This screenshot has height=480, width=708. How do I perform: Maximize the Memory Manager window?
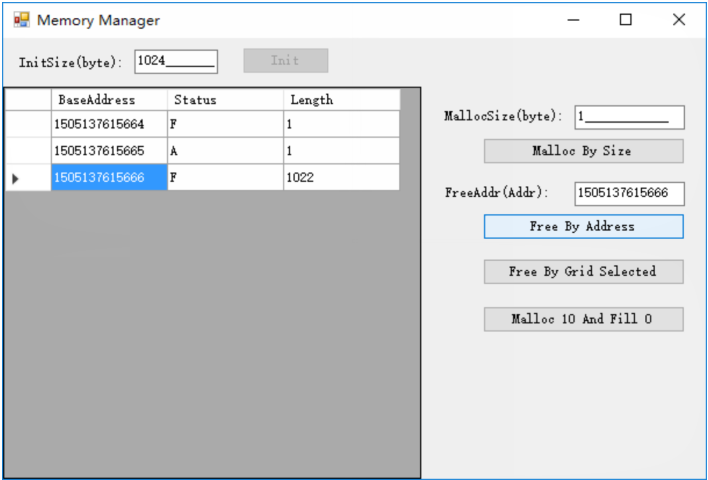tap(626, 20)
